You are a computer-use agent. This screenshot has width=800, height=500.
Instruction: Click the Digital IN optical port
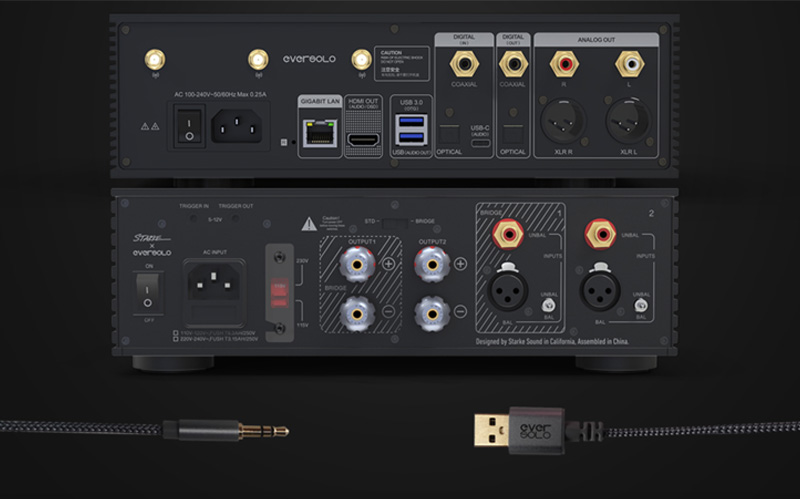point(449,135)
